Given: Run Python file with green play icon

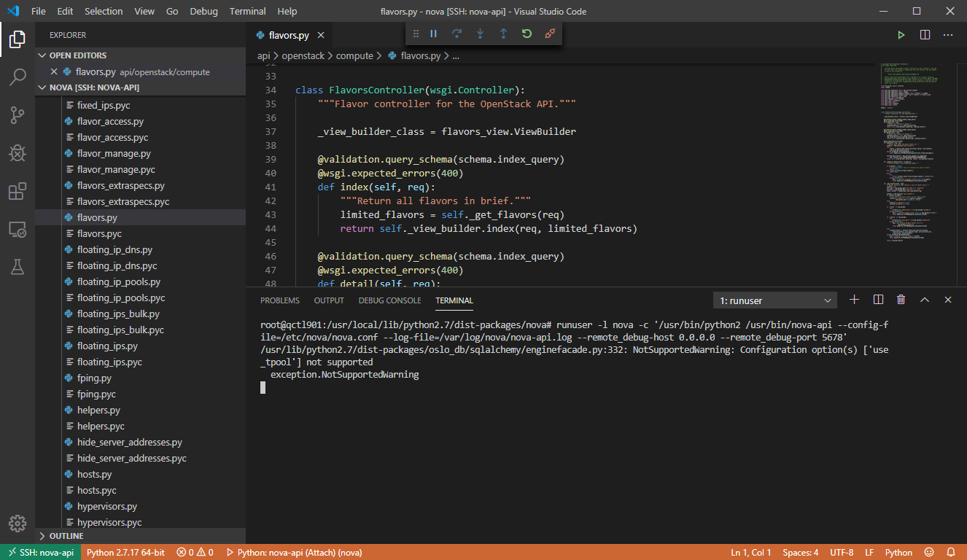Looking at the screenshot, I should pyautogui.click(x=901, y=35).
